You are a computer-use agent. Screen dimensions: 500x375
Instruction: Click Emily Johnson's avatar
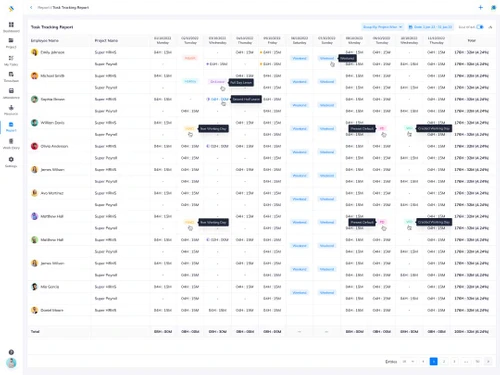point(34,52)
